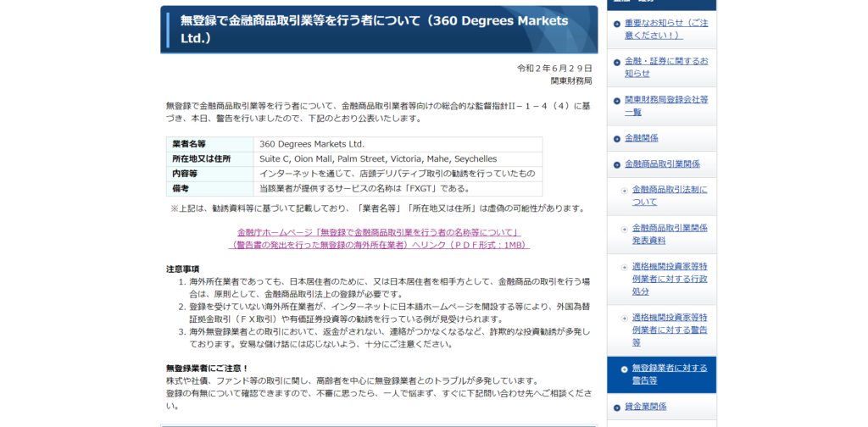
Task: Open 関東財務局登録会社等一覧 link
Action: pyautogui.click(x=666, y=106)
